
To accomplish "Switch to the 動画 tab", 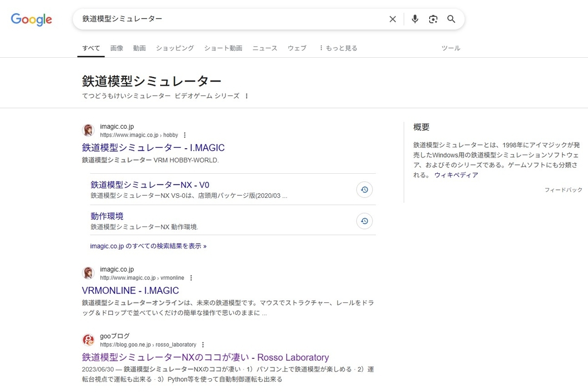I will click(x=140, y=48).
